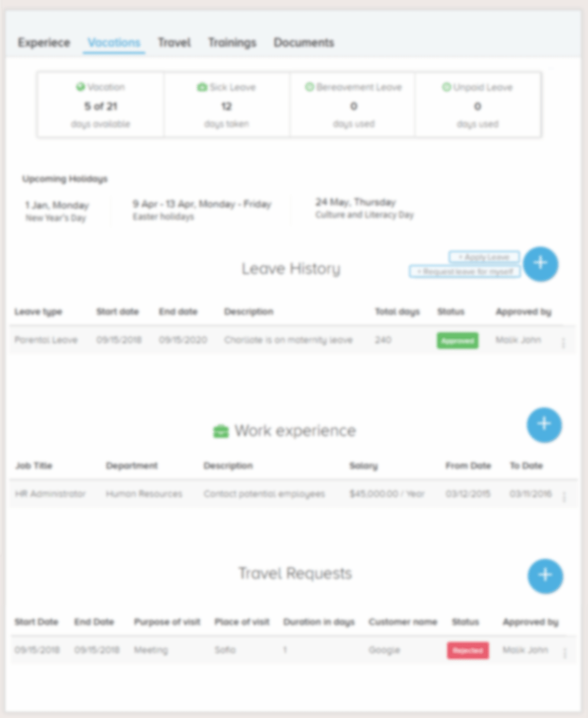Click the Unpaid Leave icon
Screen dimensions: 588x718
[446, 87]
